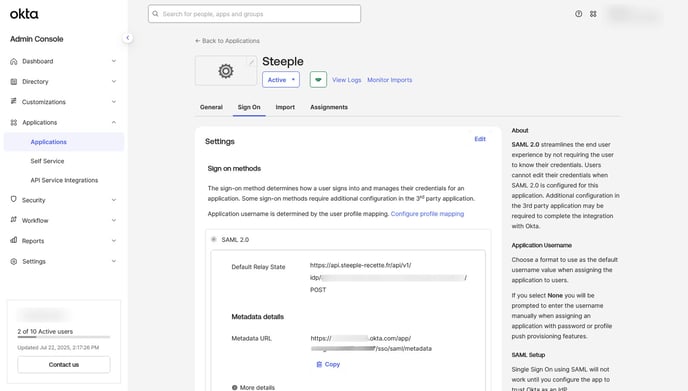Expand the Settings menu chevron
688x391 pixels.
pos(114,261)
